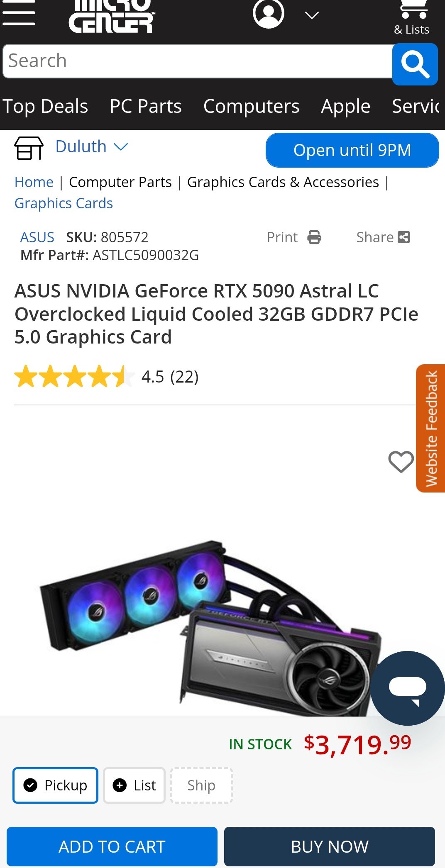Open the Website Feedback side tab
This screenshot has height=868, width=445.
pyautogui.click(x=430, y=428)
